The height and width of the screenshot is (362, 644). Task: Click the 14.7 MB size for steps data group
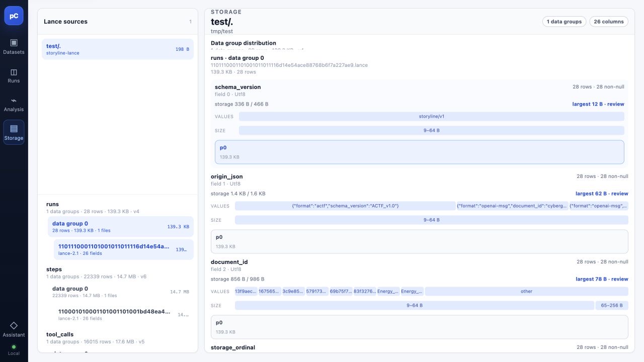[x=180, y=292]
